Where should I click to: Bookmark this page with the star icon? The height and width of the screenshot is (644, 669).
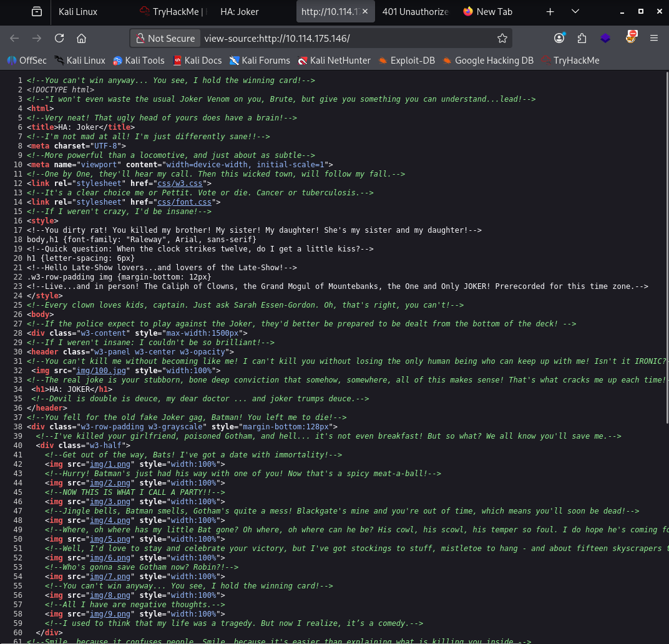pos(502,39)
